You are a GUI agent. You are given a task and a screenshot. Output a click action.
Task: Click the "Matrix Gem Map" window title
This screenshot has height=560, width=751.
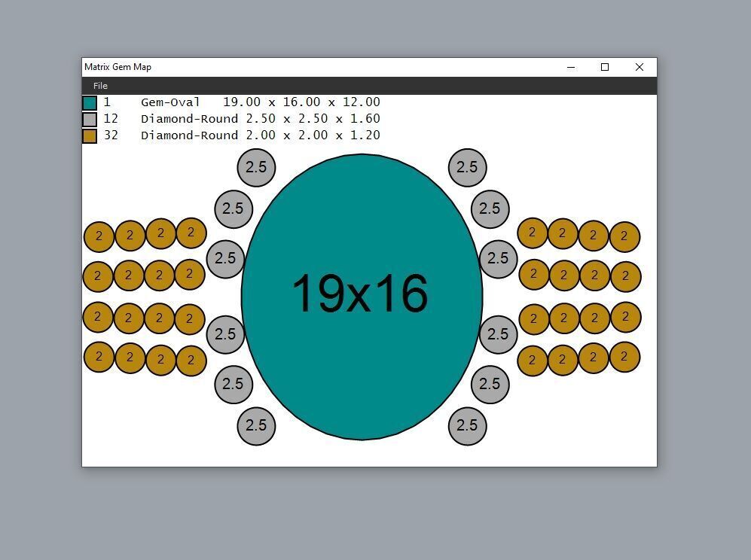point(118,67)
